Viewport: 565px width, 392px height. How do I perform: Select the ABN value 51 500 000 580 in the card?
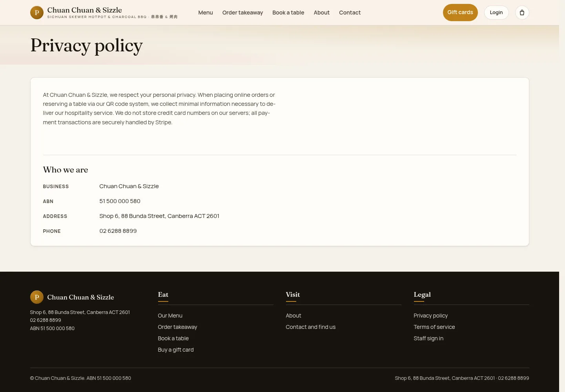coord(120,201)
